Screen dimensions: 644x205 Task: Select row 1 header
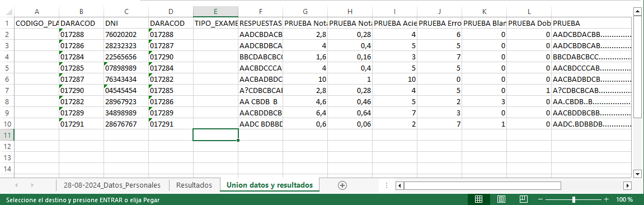coord(7,24)
